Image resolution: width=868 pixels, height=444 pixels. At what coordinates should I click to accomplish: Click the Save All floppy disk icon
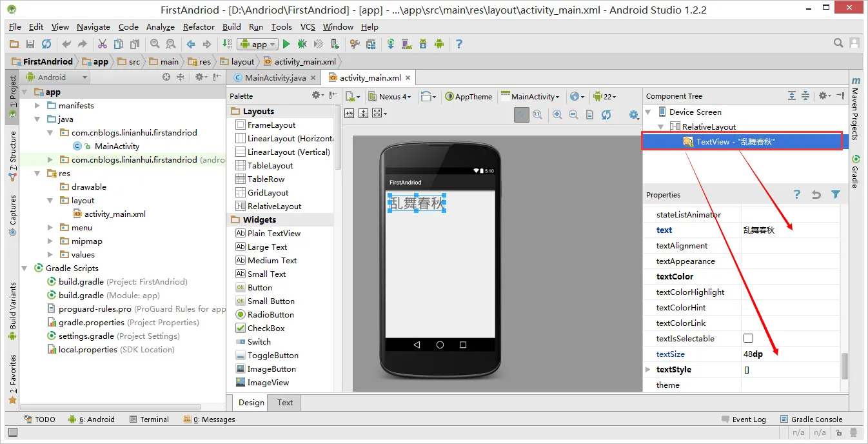pos(30,44)
